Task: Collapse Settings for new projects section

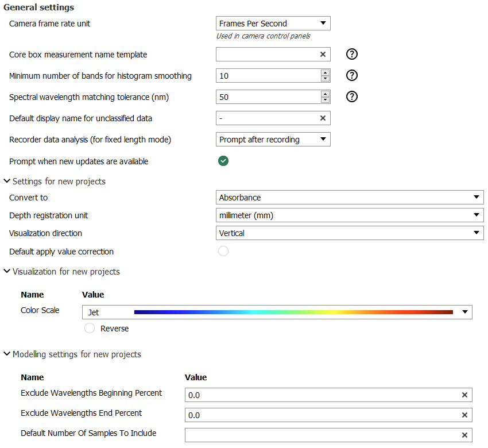Action: click(7, 181)
